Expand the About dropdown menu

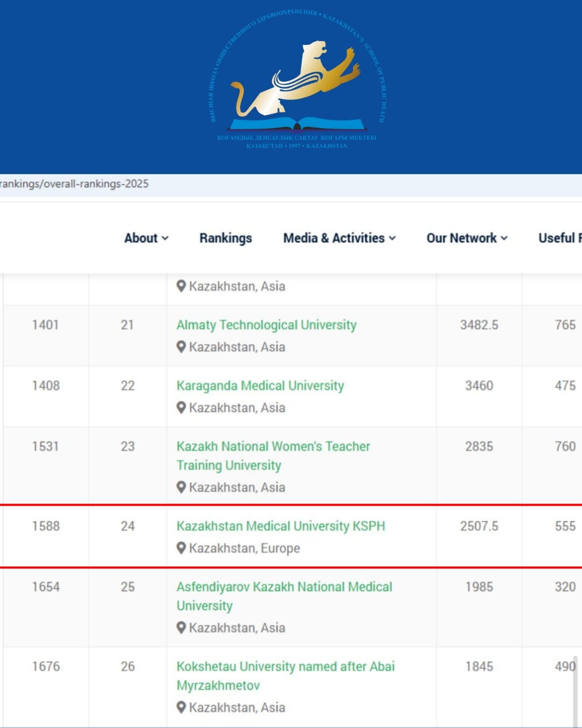146,238
